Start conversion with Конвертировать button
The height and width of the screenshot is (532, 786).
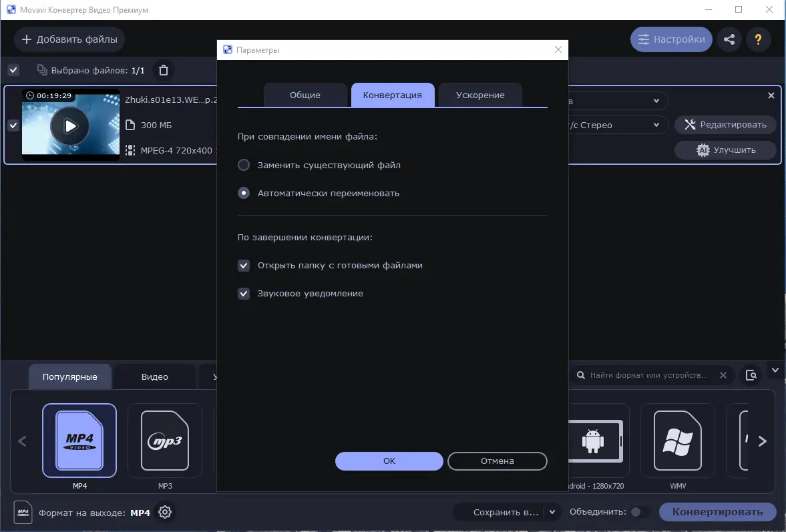coord(717,512)
